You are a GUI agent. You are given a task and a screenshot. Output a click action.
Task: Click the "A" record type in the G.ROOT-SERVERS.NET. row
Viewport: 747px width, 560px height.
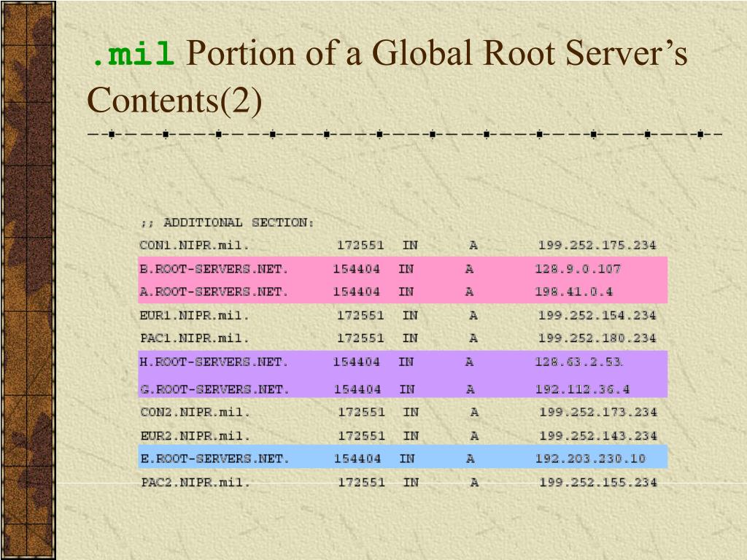471,389
